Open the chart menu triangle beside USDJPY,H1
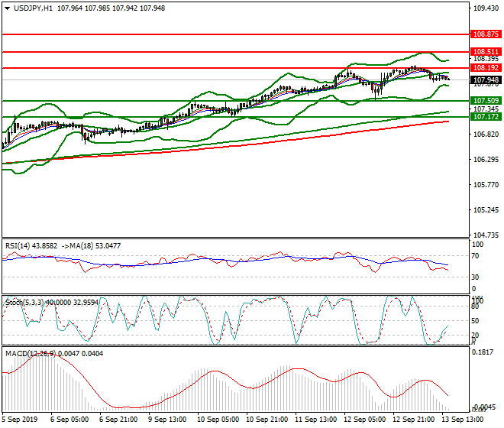Screen dimensions: 504x428 pyautogui.click(x=7, y=8)
